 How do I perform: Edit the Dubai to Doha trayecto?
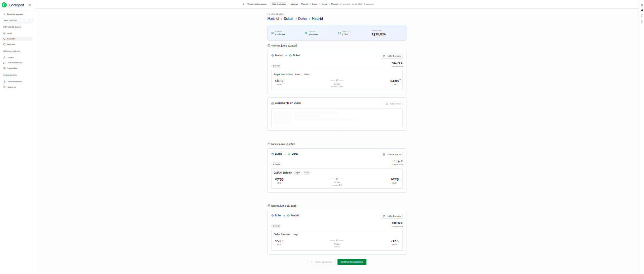tap(392, 154)
